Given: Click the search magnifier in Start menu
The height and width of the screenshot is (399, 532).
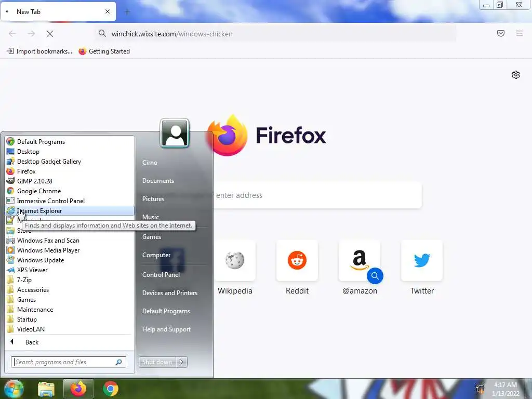Looking at the screenshot, I should tap(119, 362).
